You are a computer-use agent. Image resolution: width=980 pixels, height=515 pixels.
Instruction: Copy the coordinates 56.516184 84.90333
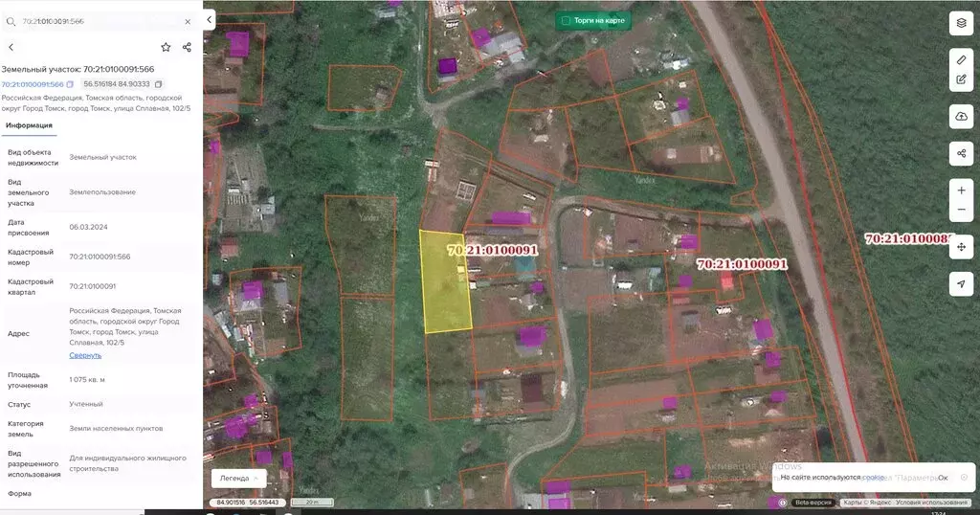click(x=158, y=84)
